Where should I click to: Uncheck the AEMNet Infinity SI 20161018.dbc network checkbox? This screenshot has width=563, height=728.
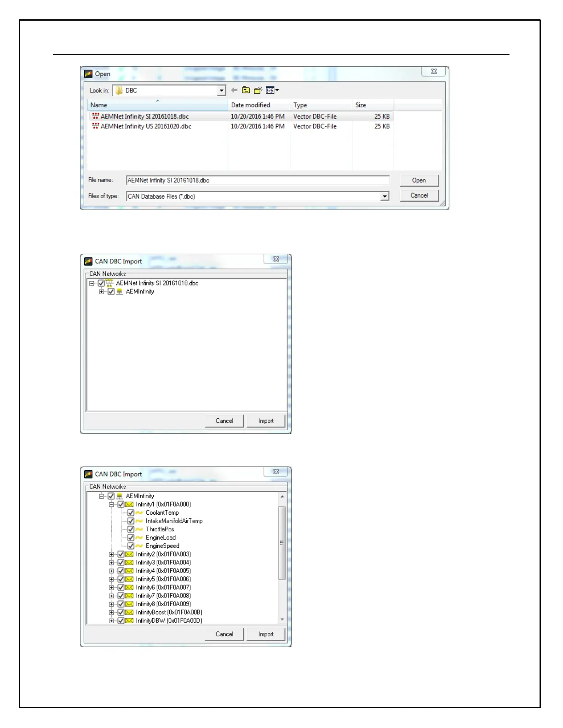[x=101, y=283]
